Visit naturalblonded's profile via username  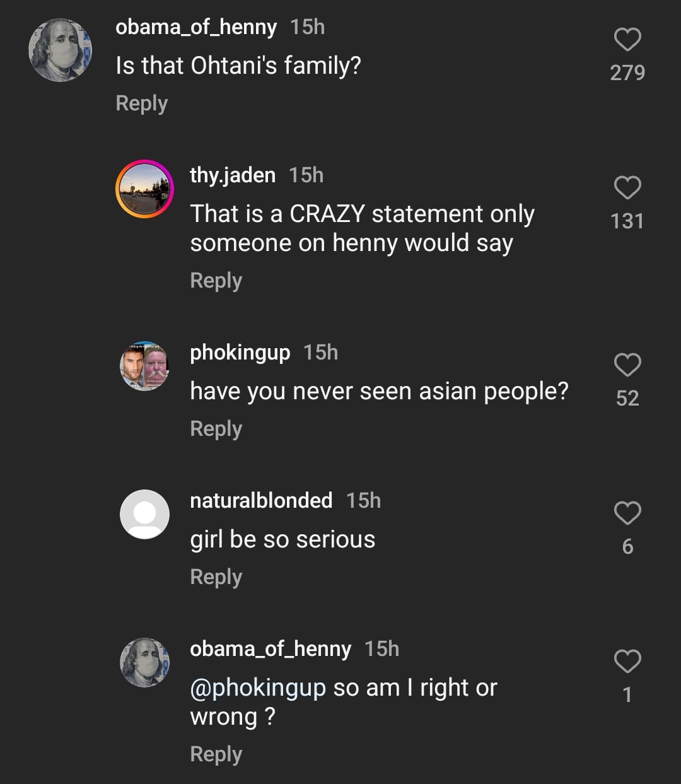click(x=261, y=500)
